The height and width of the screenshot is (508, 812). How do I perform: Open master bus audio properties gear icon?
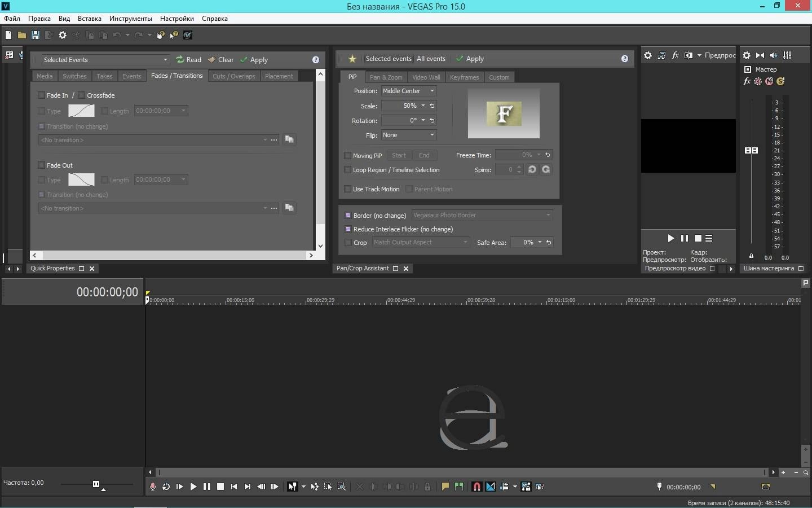coord(747,55)
